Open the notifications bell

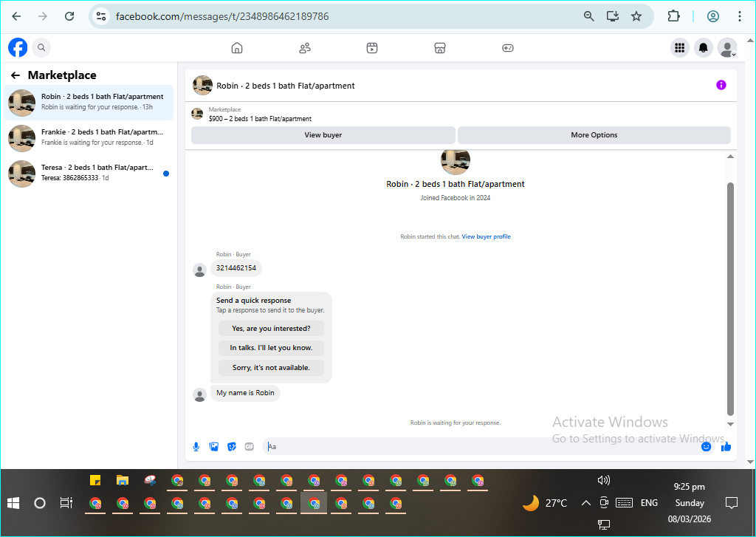[704, 47]
